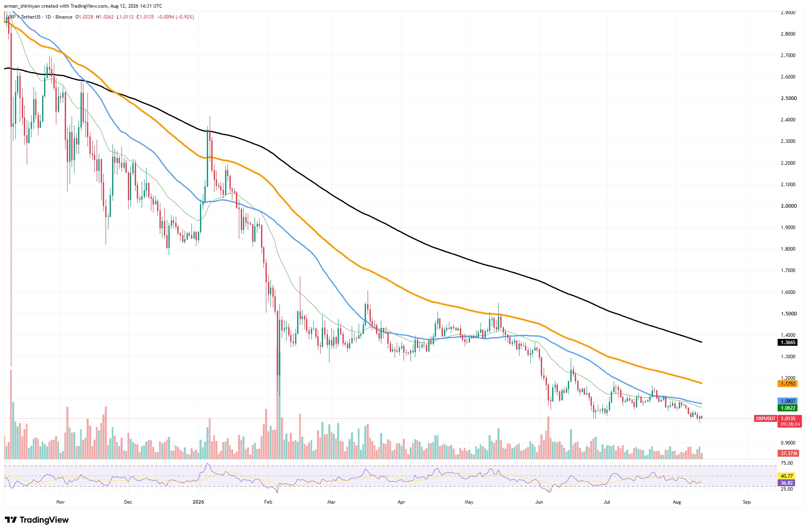
Task: Click the 2.5000 price axis label
Action: click(788, 98)
